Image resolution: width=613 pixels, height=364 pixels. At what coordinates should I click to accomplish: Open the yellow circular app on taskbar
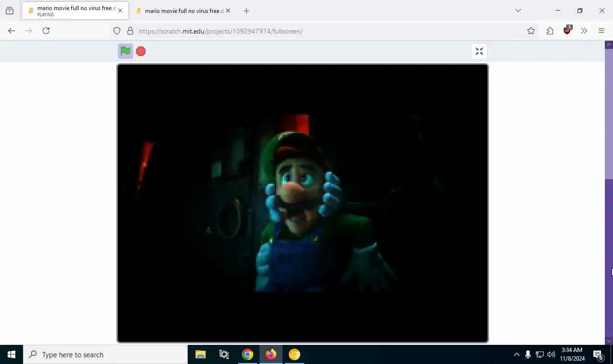point(295,354)
